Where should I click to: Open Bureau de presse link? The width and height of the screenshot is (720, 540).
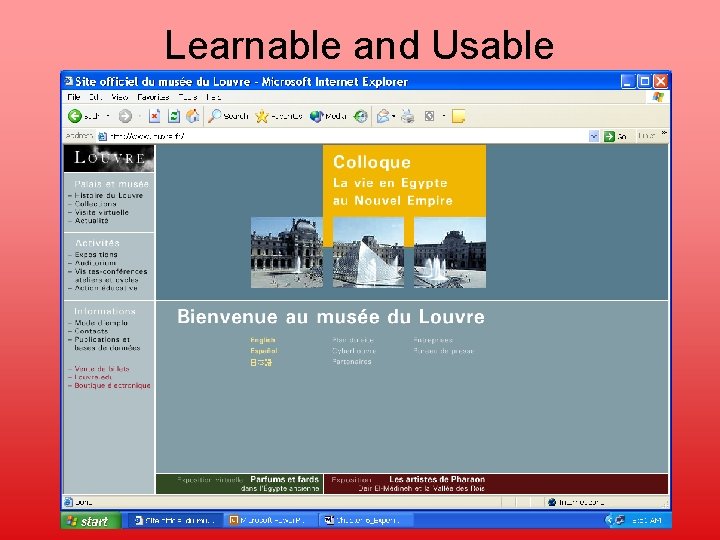[443, 351]
